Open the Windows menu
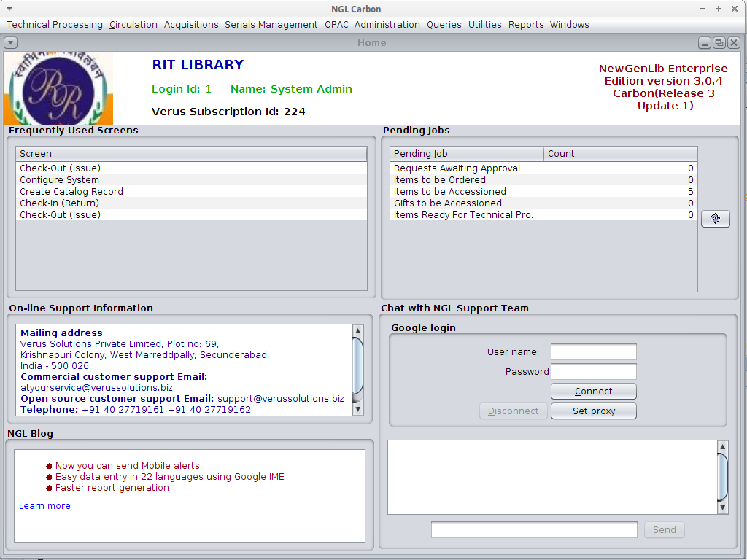 point(569,24)
